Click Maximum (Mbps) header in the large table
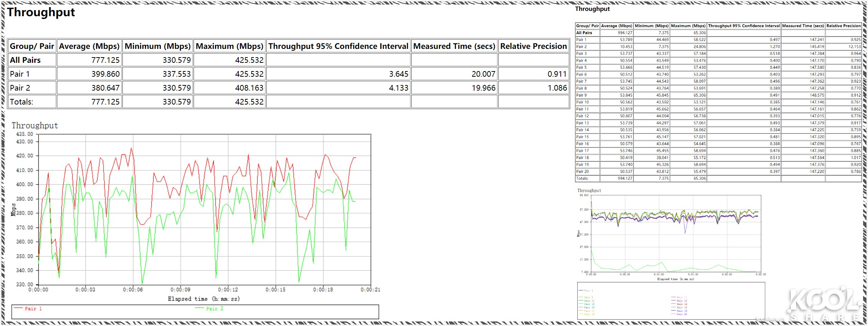This screenshot has height=326, width=868. coord(229,46)
